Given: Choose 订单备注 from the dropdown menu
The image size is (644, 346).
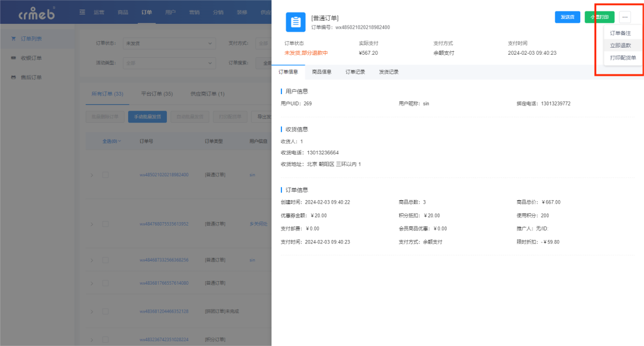Looking at the screenshot, I should click(x=620, y=33).
